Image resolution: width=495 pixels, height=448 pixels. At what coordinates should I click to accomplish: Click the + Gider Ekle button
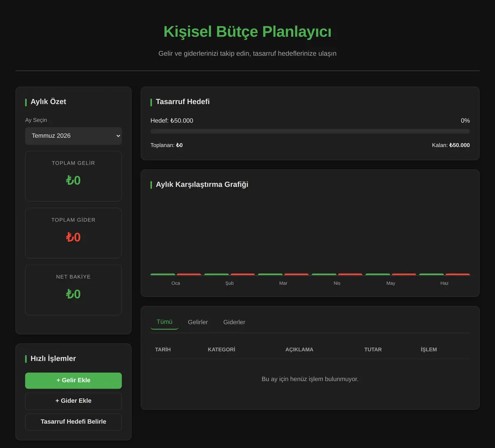[x=73, y=401]
